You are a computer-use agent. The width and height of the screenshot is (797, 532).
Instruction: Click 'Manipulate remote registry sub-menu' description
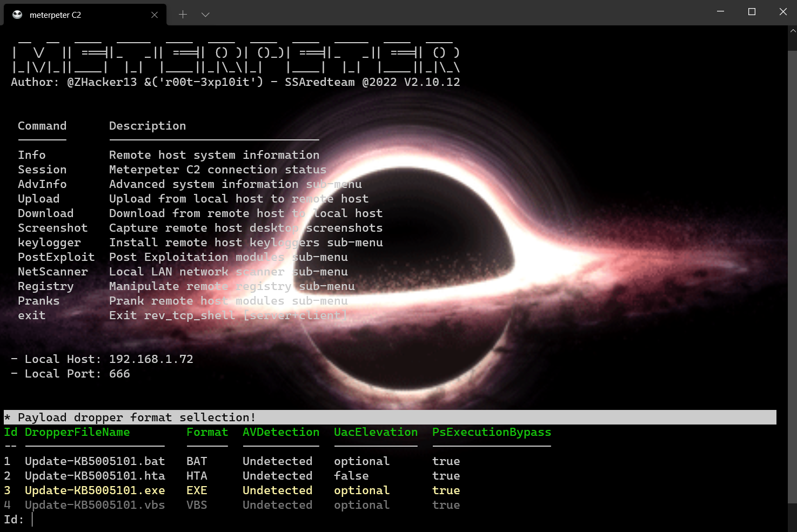tap(232, 286)
